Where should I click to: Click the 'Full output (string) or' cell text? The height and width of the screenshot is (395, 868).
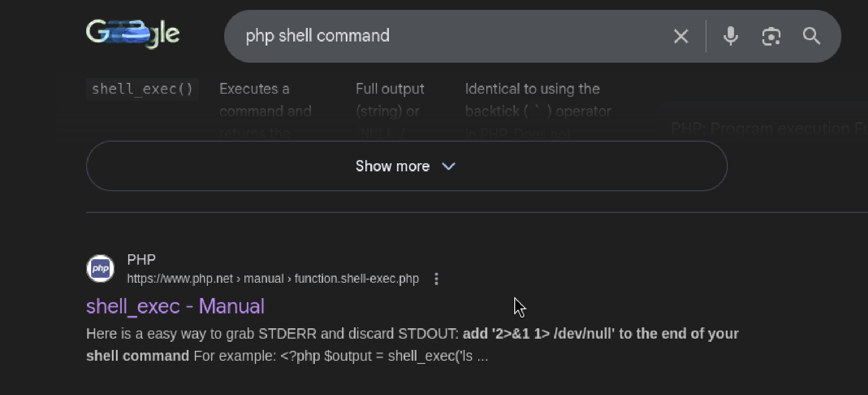click(389, 100)
